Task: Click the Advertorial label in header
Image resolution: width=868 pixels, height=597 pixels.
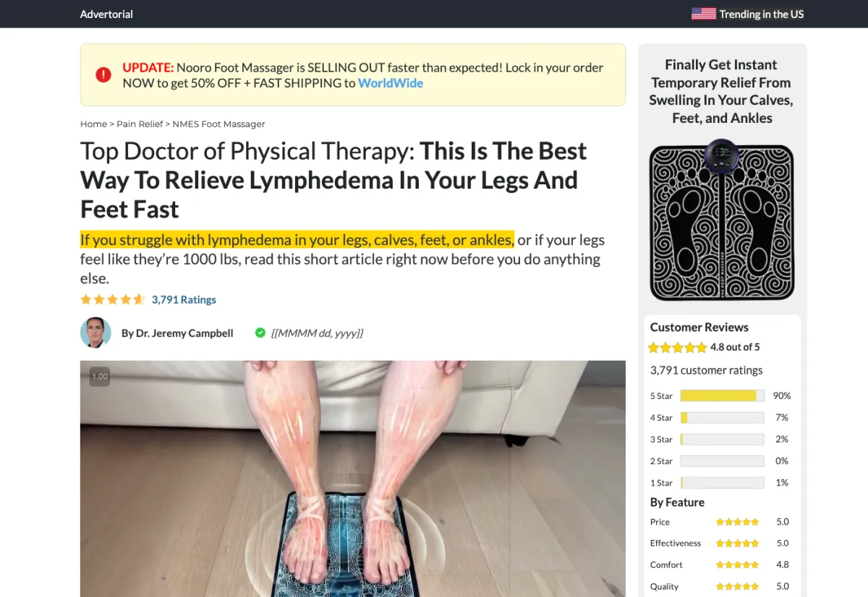Action: (x=106, y=14)
